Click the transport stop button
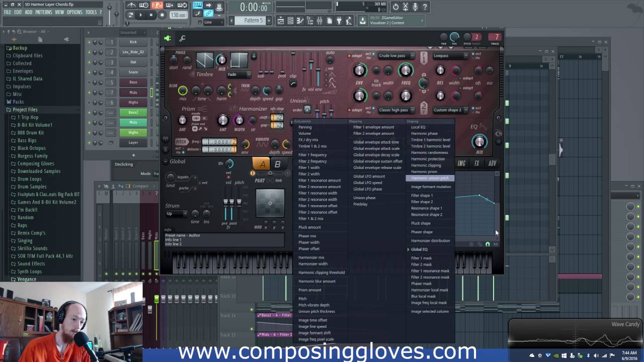The image size is (644, 362). tap(151, 15)
